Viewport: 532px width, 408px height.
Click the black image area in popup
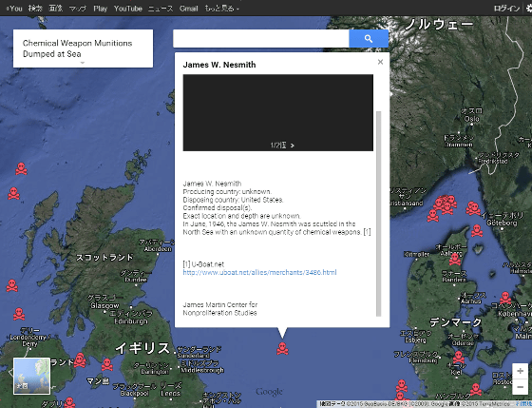[277, 113]
